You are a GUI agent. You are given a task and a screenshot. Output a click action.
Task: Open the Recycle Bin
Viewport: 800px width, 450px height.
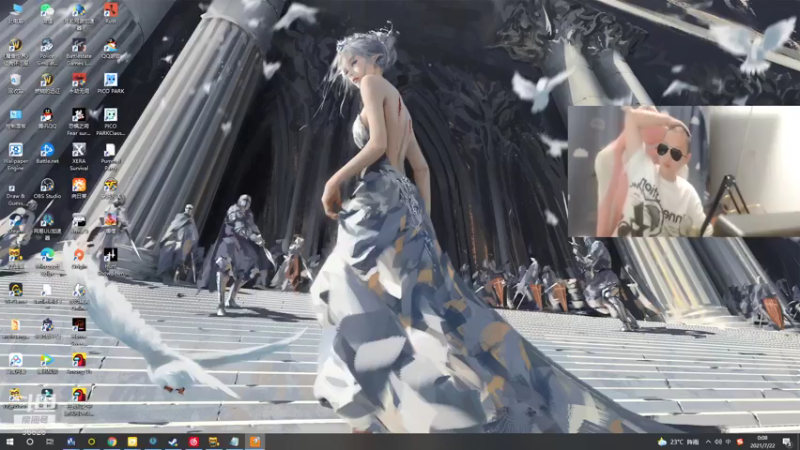pyautogui.click(x=16, y=83)
